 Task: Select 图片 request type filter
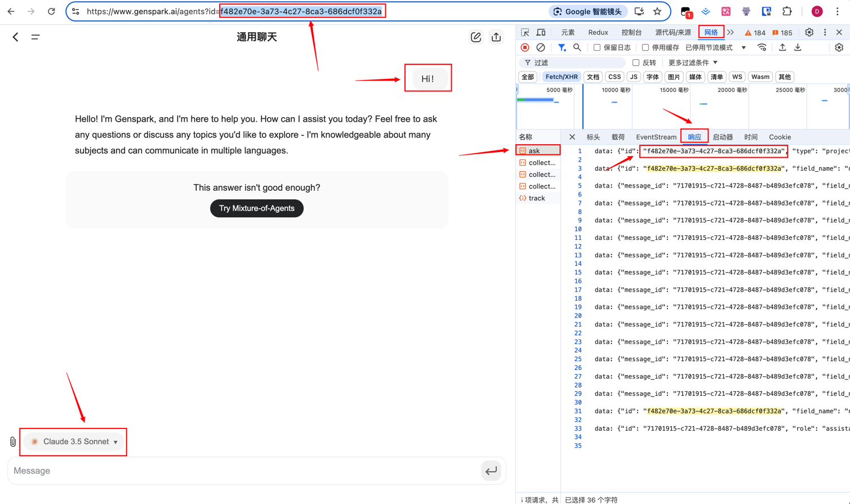674,77
